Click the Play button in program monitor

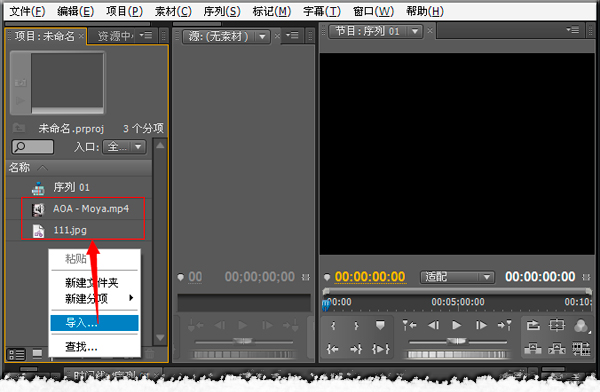[457, 325]
